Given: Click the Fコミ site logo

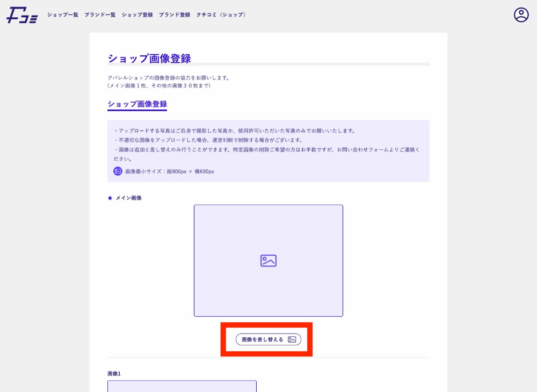Looking at the screenshot, I should 22,15.
